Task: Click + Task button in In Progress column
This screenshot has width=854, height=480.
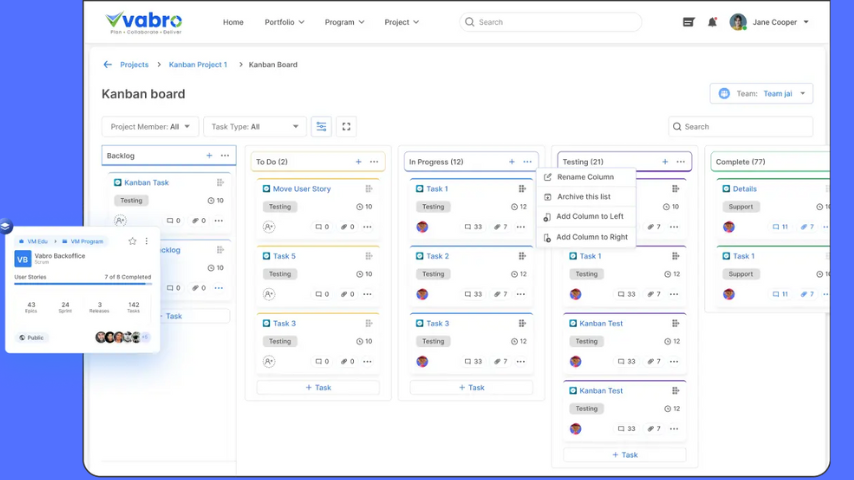Action: click(x=471, y=387)
